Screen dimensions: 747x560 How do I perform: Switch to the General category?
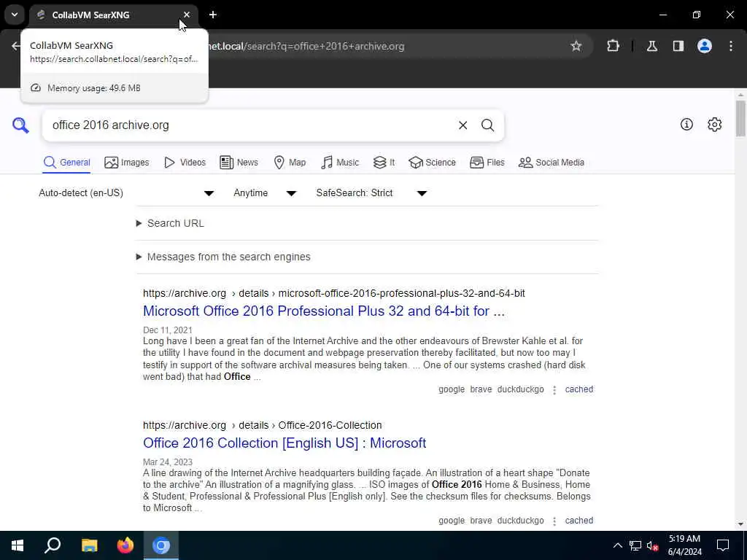point(66,163)
